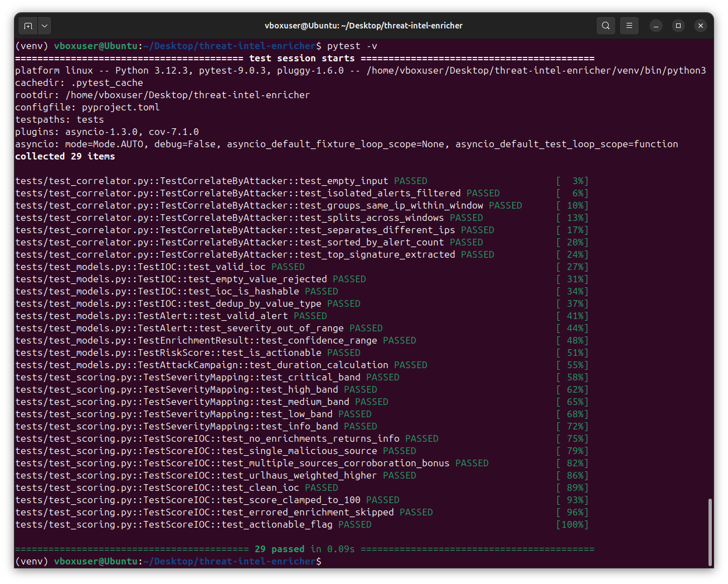Open the terminal search
728x584 pixels.
pyautogui.click(x=606, y=26)
